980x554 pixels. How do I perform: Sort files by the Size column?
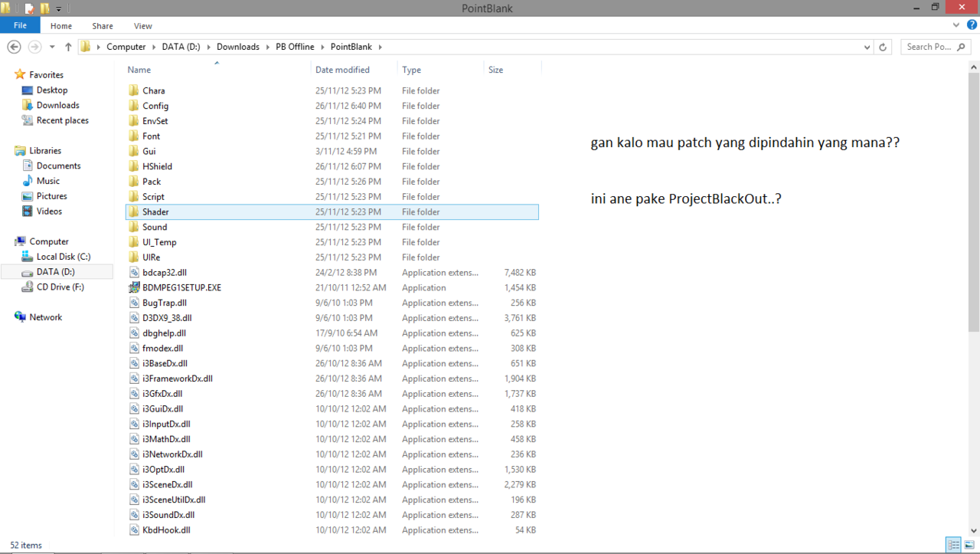496,70
